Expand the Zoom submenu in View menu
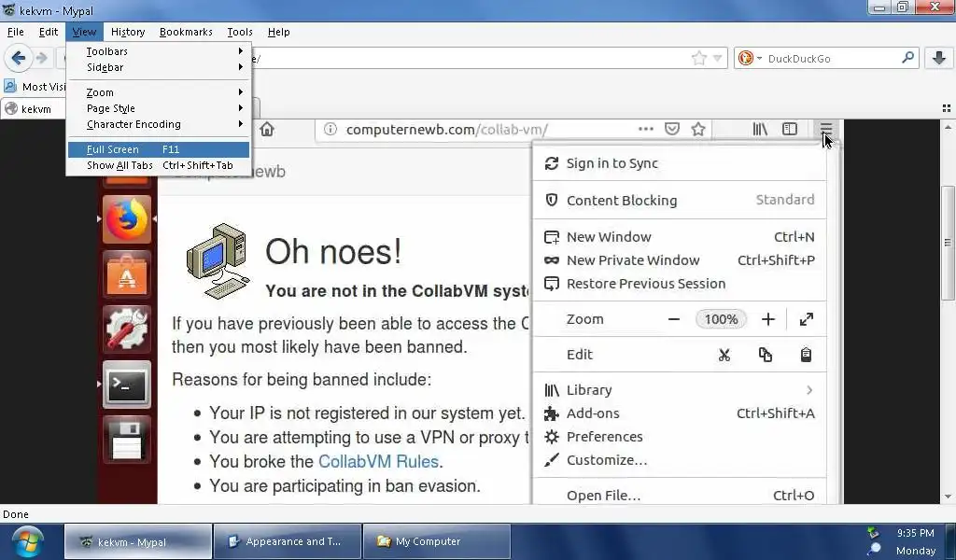This screenshot has height=560, width=956. click(x=159, y=92)
